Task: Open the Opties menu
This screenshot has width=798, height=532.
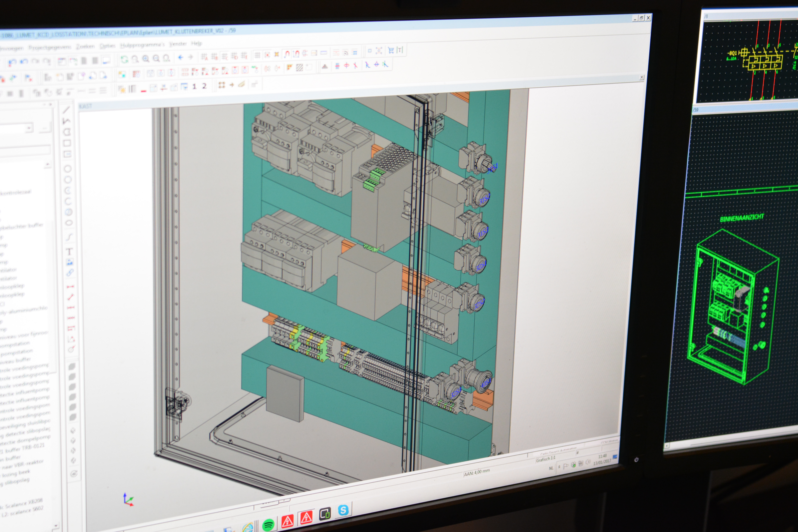Action: [107, 45]
